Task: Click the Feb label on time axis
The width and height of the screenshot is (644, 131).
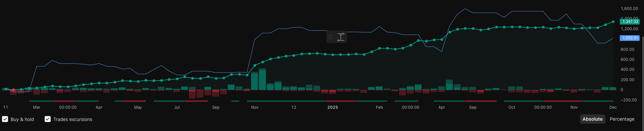Action: pos(379,107)
